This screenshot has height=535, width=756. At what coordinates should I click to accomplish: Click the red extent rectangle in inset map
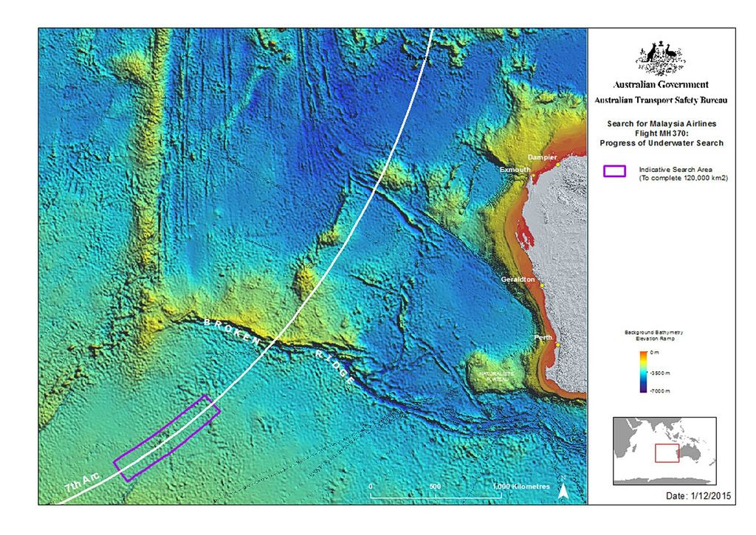click(x=667, y=453)
